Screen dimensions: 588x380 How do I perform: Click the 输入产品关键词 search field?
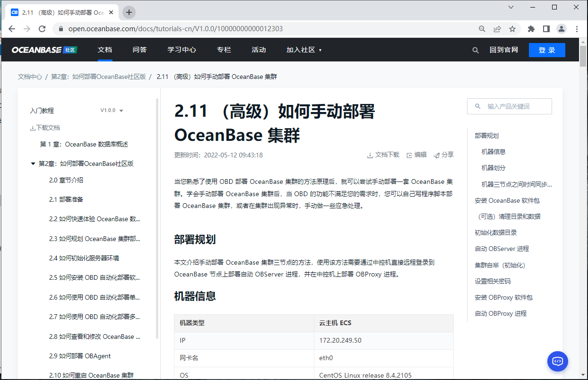pyautogui.click(x=509, y=106)
